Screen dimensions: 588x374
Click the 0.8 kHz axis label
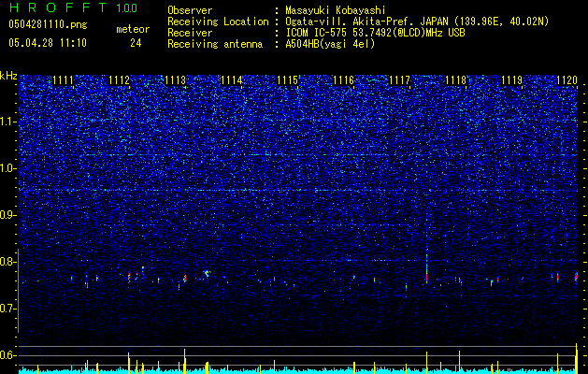(7, 262)
